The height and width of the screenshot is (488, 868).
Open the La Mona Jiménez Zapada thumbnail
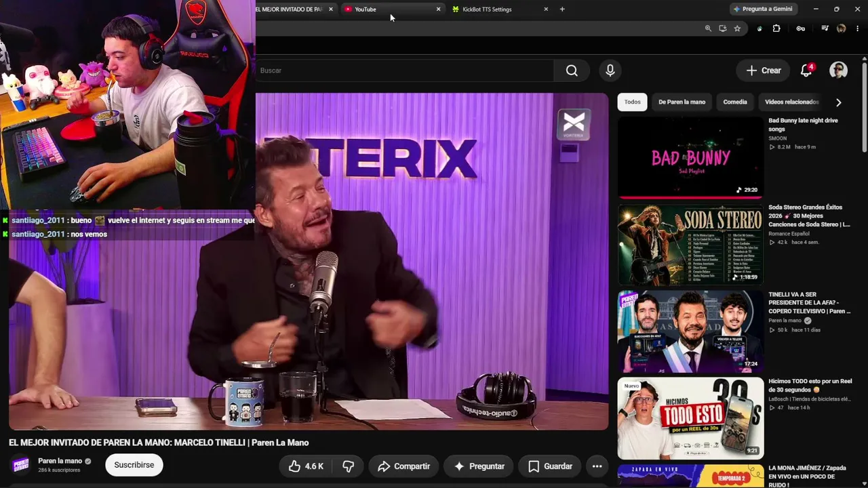pyautogui.click(x=690, y=476)
